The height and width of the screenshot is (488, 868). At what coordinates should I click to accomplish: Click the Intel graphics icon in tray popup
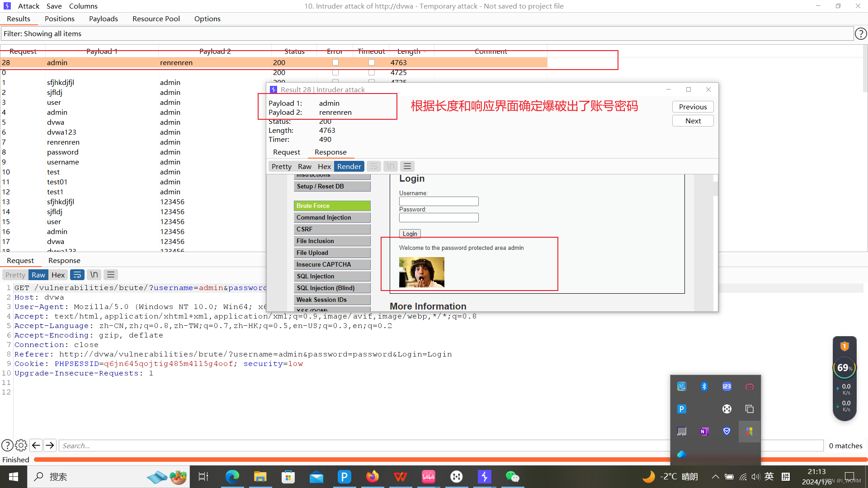coord(682,386)
